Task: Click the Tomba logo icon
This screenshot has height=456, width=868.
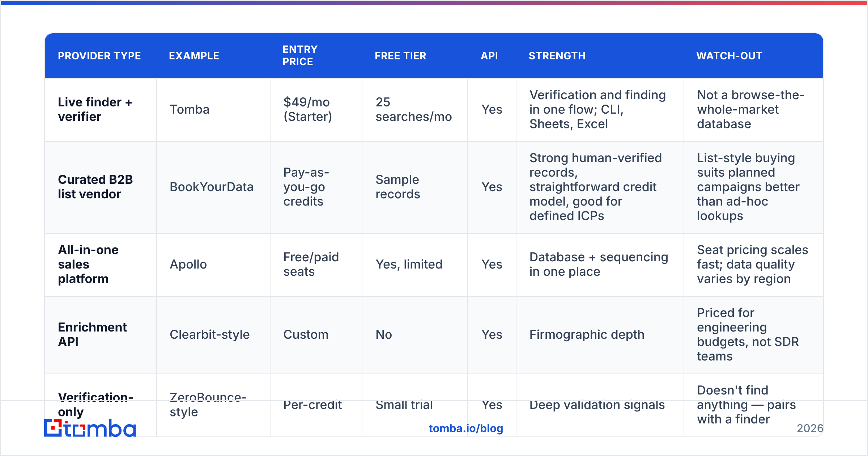Action: tap(90, 428)
